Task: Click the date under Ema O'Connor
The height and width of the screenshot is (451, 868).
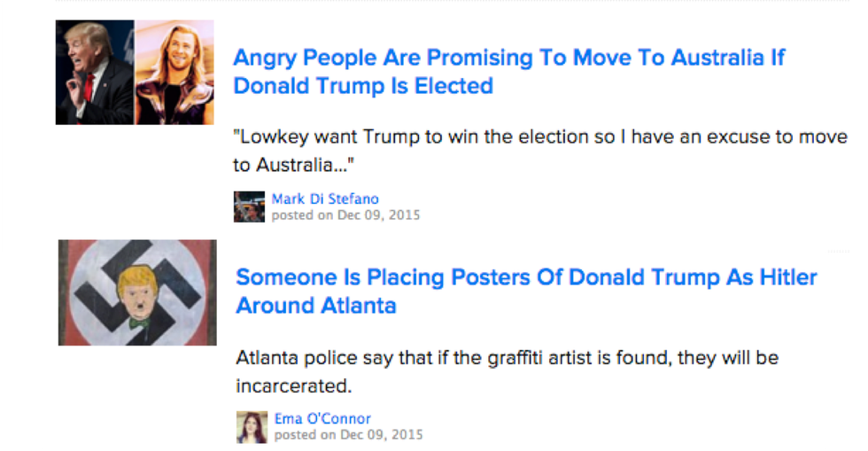Action: 348,434
